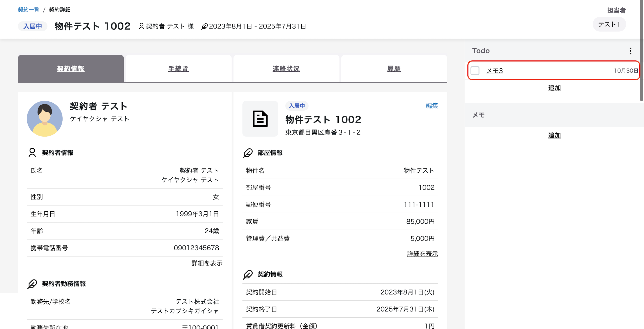Click the 物件名 value 物件テスト

(419, 170)
